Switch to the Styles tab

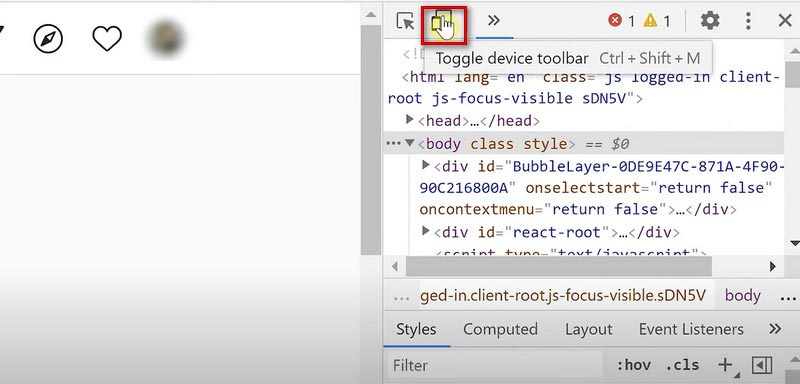tap(416, 329)
